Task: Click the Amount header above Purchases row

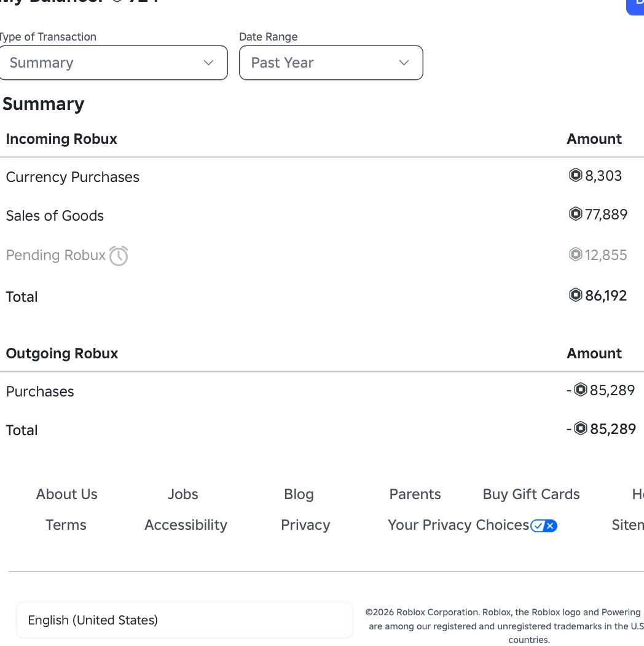Action: click(594, 353)
